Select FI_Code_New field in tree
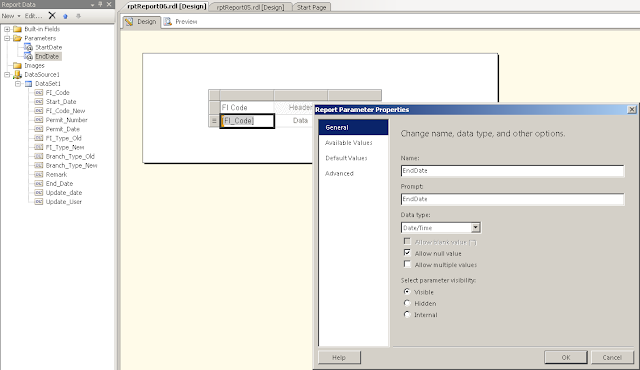The width and height of the screenshot is (640, 370). tap(65, 111)
